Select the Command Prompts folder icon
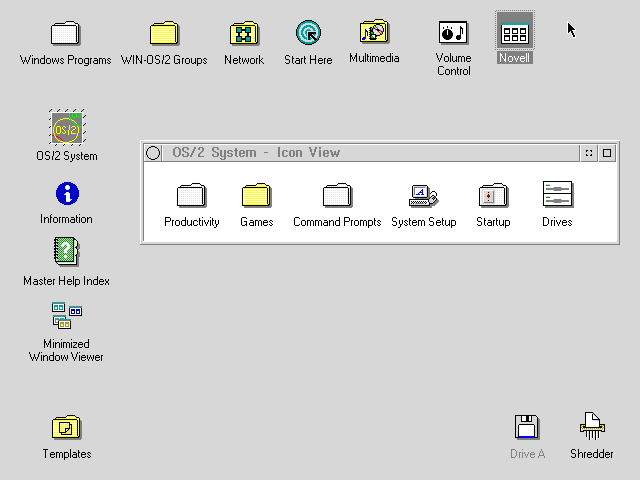The height and width of the screenshot is (480, 640). coord(337,196)
